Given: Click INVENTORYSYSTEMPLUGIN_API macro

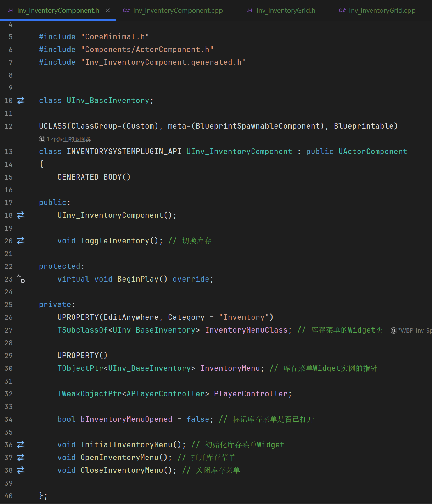Looking at the screenshot, I should tap(124, 152).
